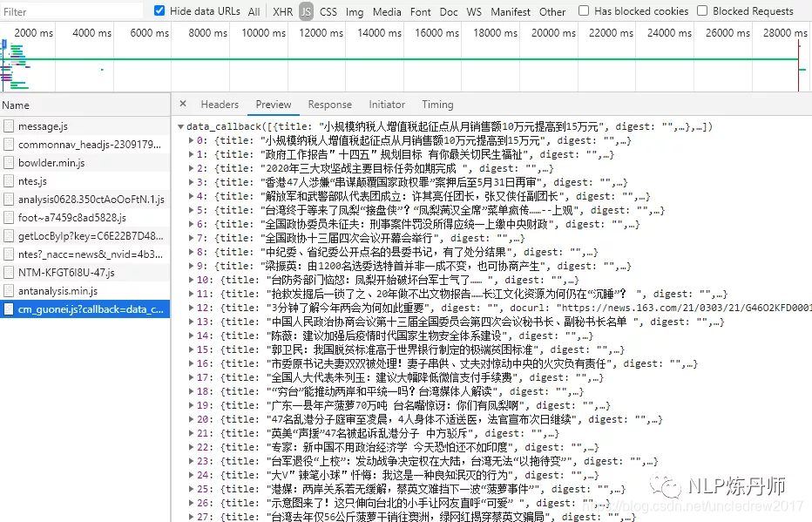
Task: Expand array item 12 in preview
Action: tap(191, 308)
